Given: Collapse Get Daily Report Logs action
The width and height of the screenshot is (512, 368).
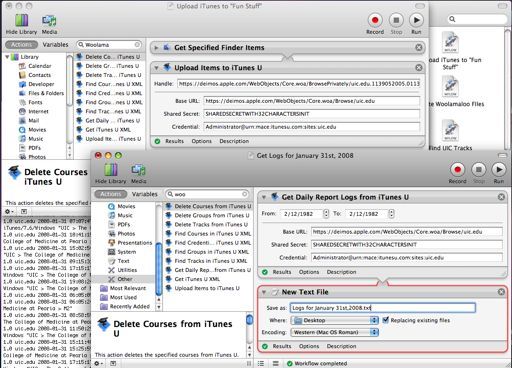Looking at the screenshot, I should tap(264, 197).
